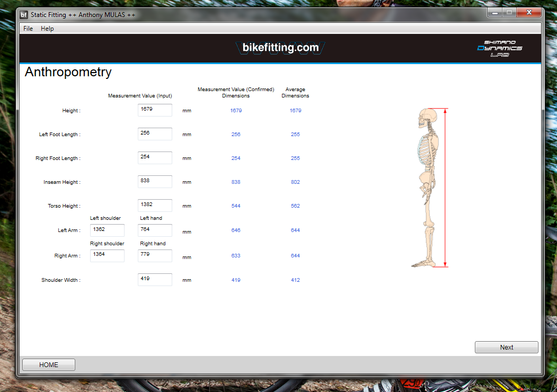Click the confirmed Left Foot Length value 256
557x392 pixels.
[236, 134]
